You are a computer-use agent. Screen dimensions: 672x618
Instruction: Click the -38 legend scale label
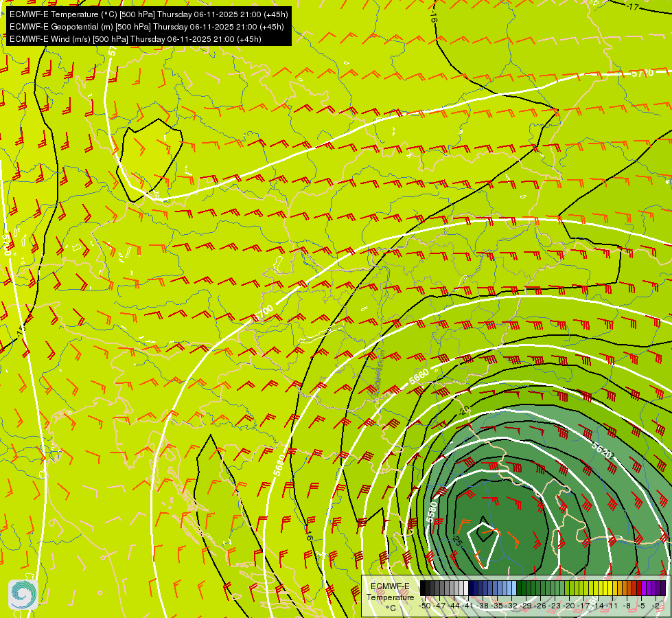pyautogui.click(x=483, y=606)
